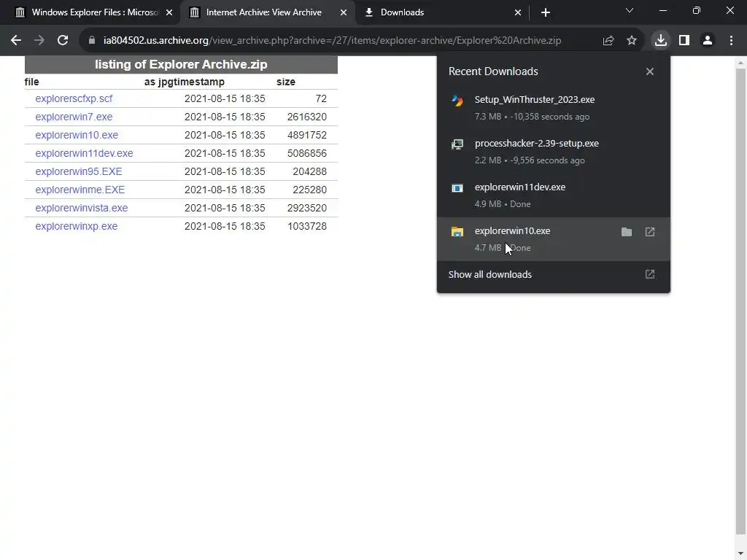
Task: Close the Downloads tab
Action: pos(518,12)
